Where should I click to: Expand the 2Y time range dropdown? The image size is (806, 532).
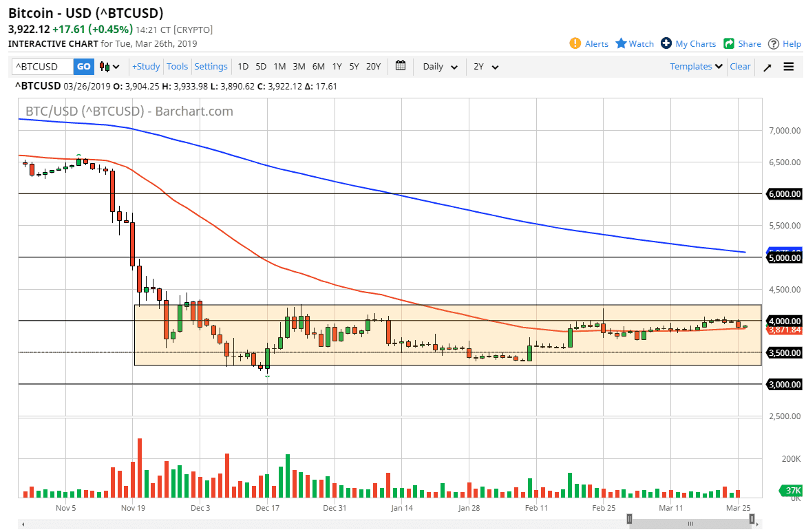[x=485, y=67]
